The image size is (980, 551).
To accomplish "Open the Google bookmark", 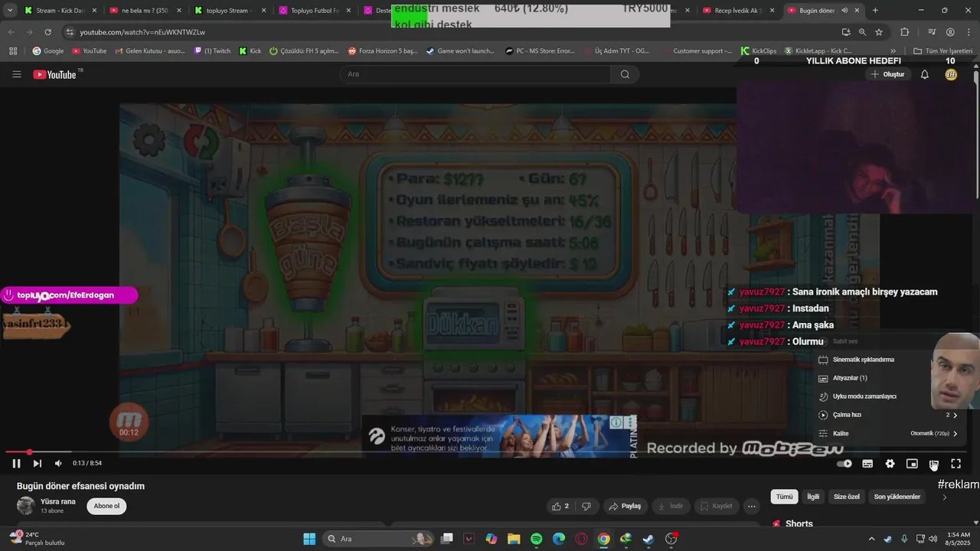I will 47,51.
